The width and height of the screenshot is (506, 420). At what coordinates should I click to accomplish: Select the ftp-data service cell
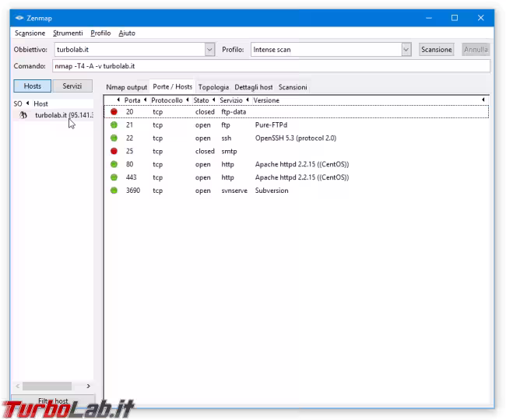click(234, 112)
